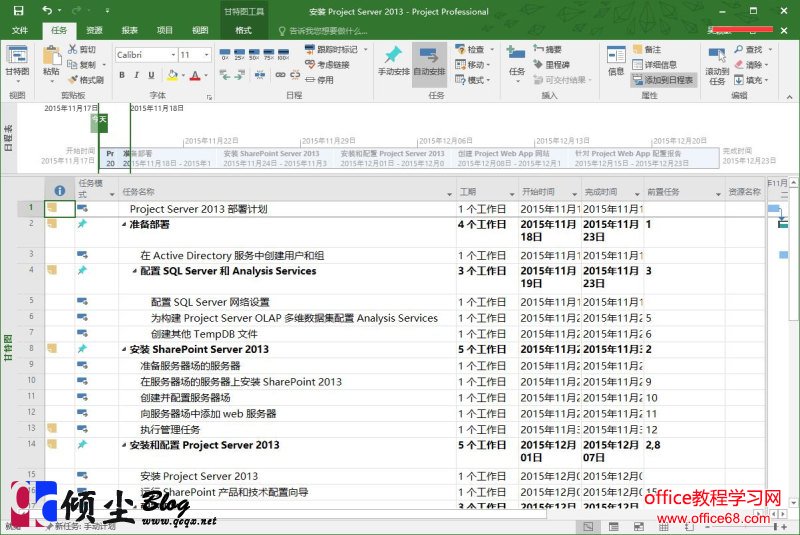The height and width of the screenshot is (535, 800).
Task: Select task row number 9
Action: [31, 364]
